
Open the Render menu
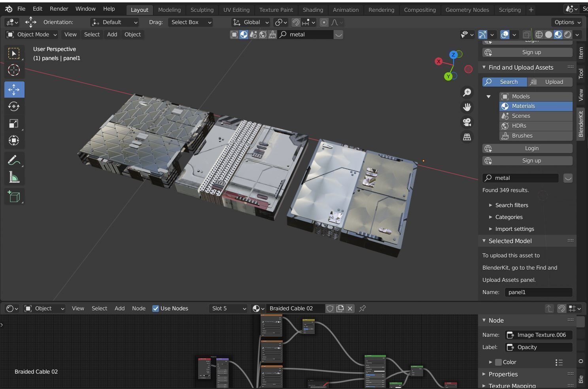(x=59, y=9)
